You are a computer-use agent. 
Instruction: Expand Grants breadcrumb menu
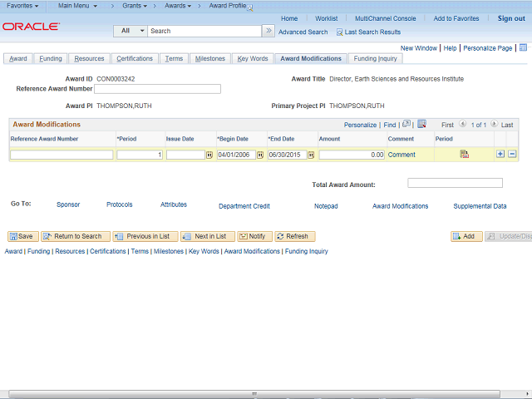(135, 6)
